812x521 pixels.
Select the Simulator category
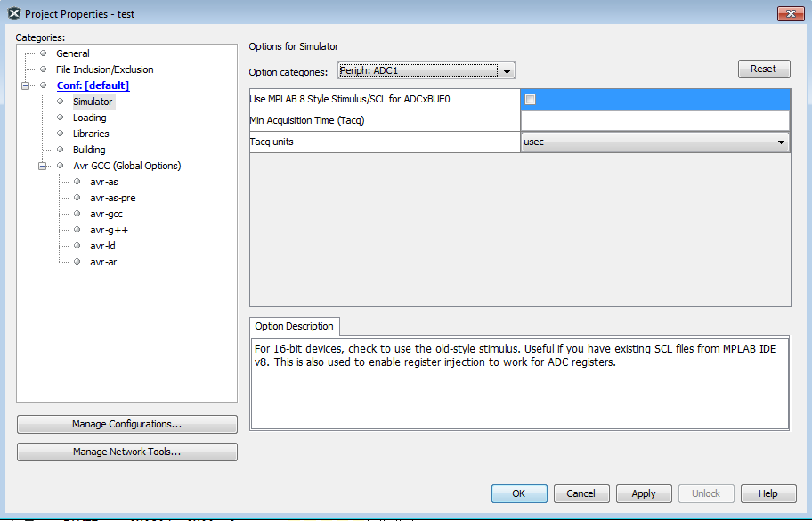[x=93, y=102]
